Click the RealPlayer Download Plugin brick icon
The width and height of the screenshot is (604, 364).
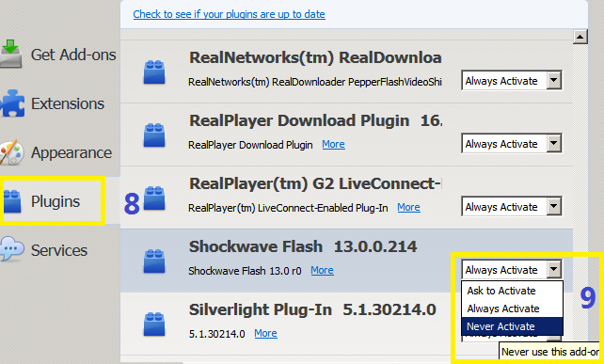154,135
